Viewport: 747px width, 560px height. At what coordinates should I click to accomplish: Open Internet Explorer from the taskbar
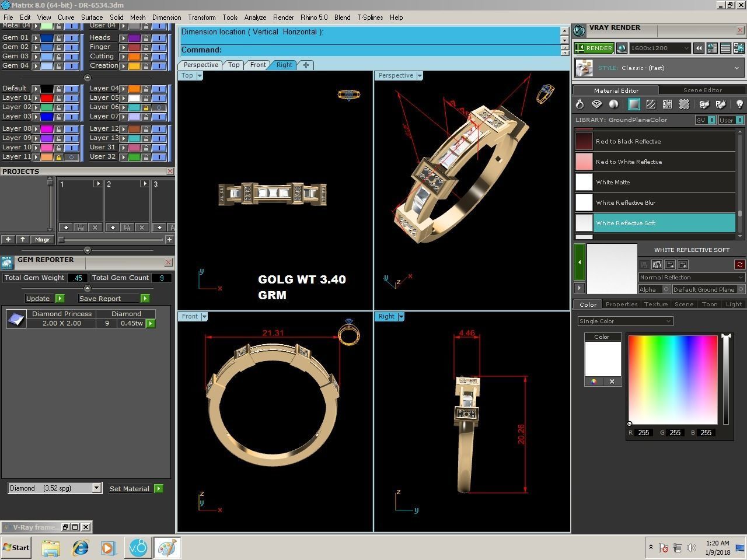(x=80, y=548)
